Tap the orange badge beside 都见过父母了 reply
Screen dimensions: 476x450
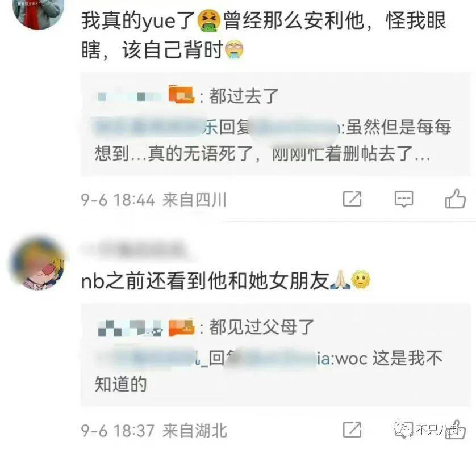coord(181,327)
